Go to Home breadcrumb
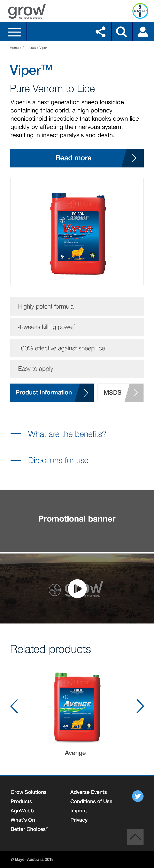The width and height of the screenshot is (154, 868). (x=14, y=48)
